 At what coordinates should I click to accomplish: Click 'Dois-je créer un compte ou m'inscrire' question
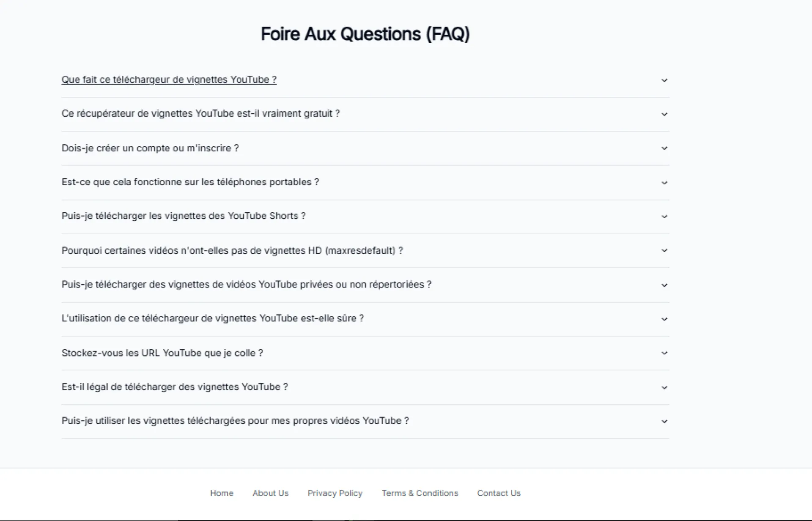coord(150,148)
